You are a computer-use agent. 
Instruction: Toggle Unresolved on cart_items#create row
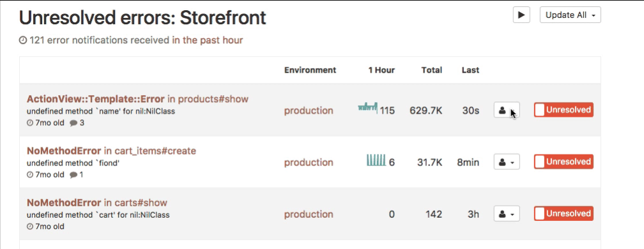563,162
